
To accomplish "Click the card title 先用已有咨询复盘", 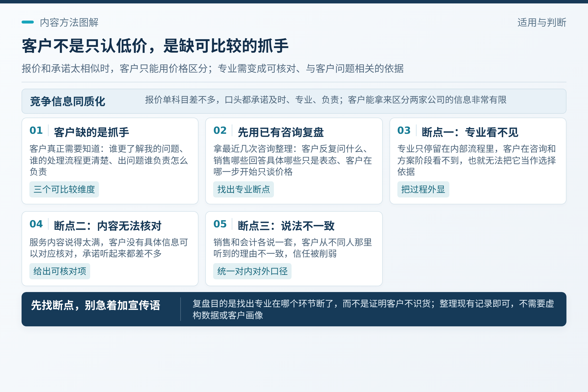I will click(x=281, y=132).
